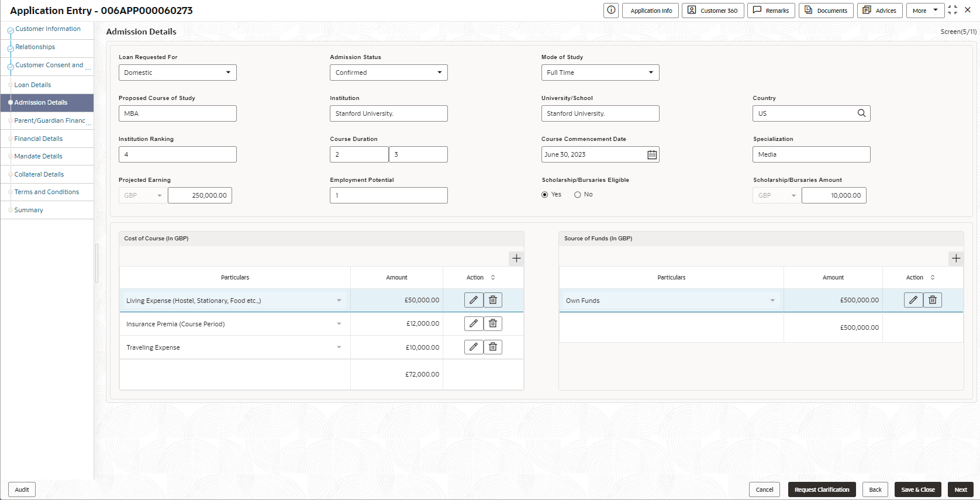
Task: Go to Summary step
Action: pos(29,210)
